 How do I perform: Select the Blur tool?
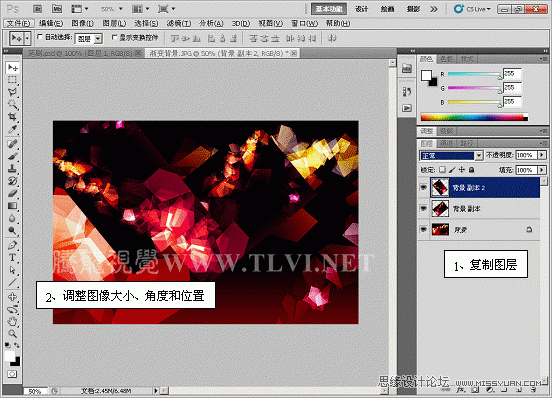tap(13, 218)
